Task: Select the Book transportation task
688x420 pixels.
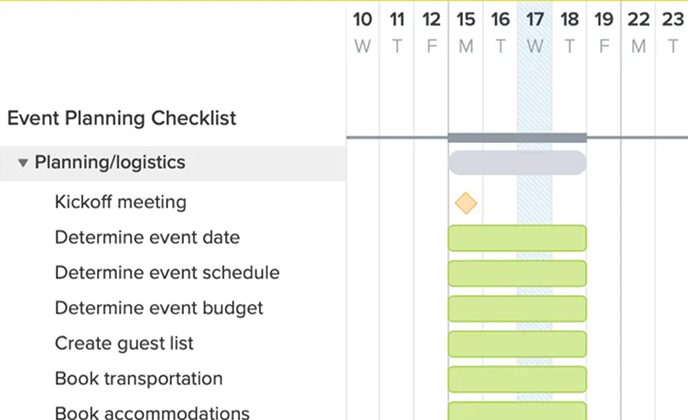Action: pyautogui.click(x=138, y=379)
